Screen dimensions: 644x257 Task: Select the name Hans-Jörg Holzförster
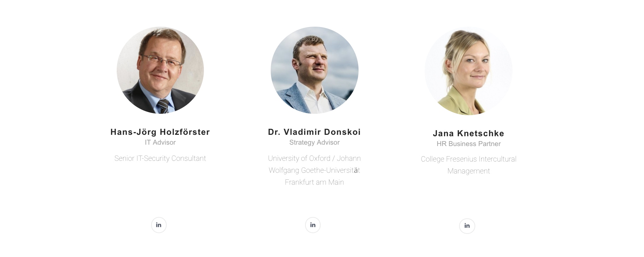click(x=160, y=132)
